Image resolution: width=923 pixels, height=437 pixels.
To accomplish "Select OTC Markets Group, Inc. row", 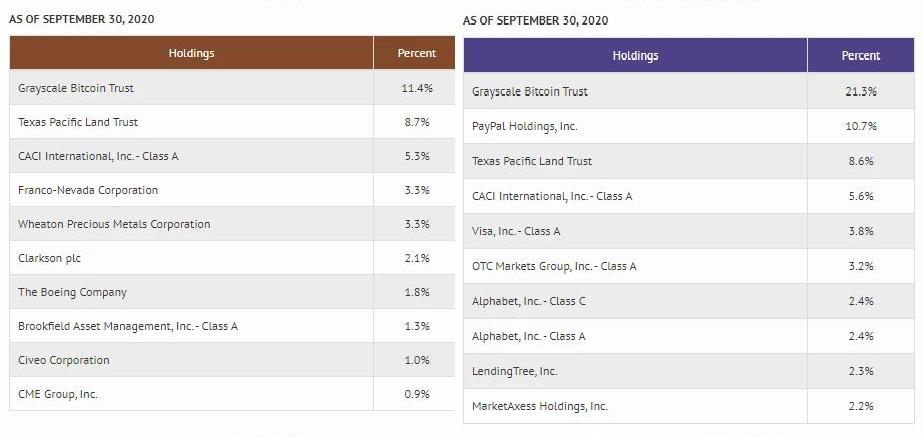I will tap(554, 266).
